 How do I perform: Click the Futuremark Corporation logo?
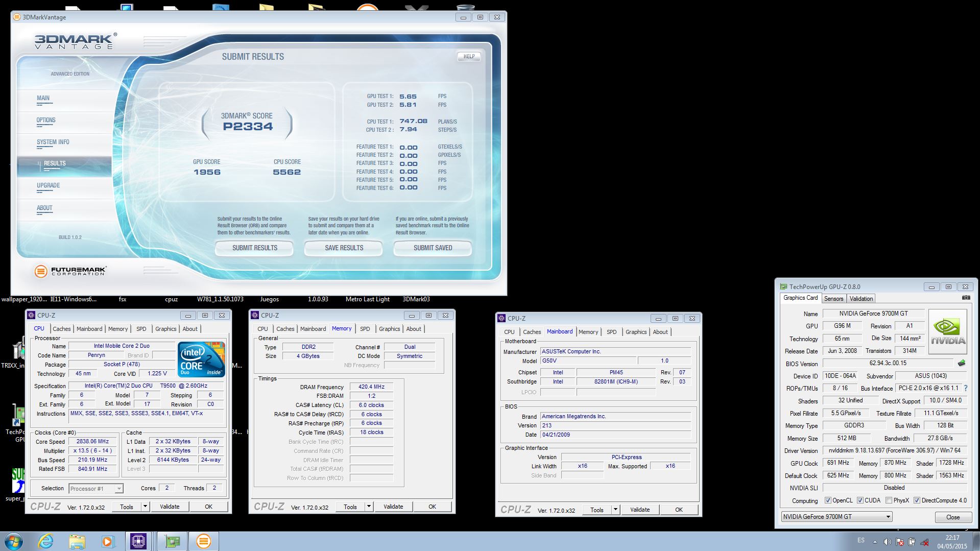tap(70, 271)
